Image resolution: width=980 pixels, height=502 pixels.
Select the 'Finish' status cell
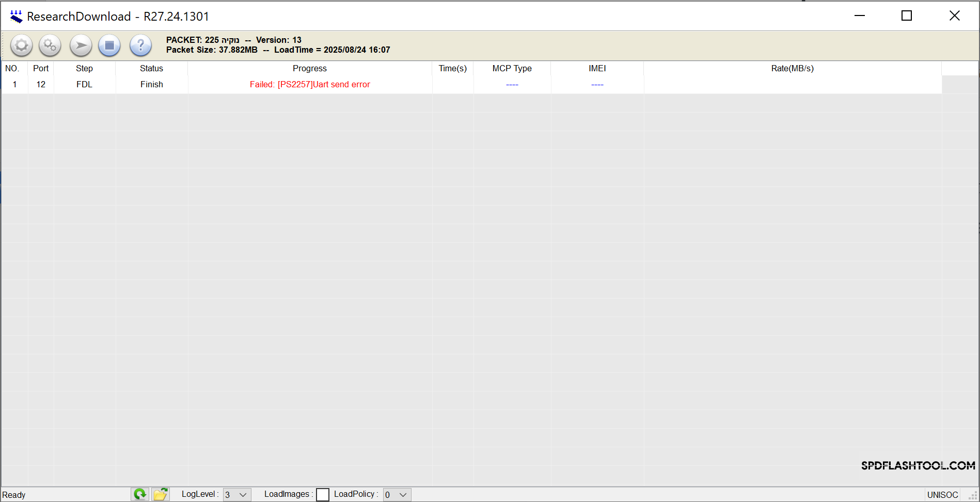[x=152, y=84]
